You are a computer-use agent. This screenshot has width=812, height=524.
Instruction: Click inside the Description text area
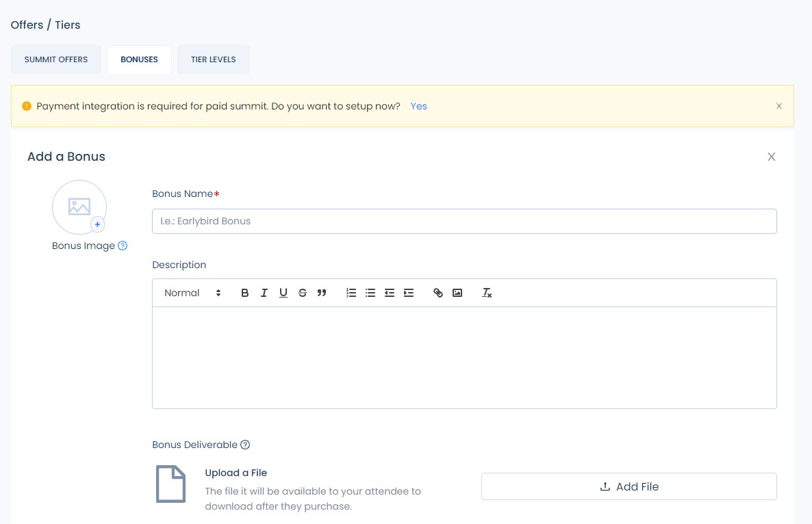coord(464,358)
